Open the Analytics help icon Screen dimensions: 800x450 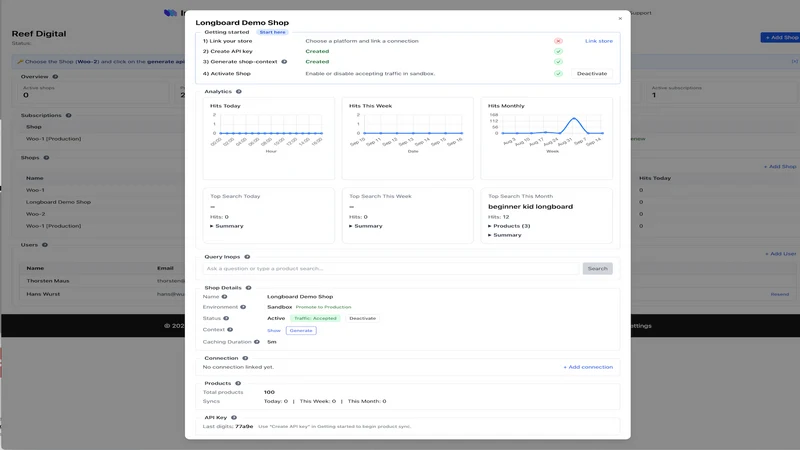tap(238, 91)
